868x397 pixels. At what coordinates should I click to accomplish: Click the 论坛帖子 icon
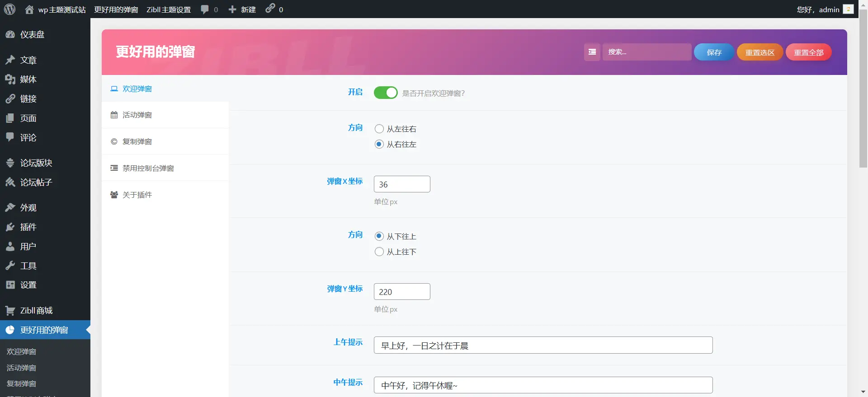click(10, 182)
